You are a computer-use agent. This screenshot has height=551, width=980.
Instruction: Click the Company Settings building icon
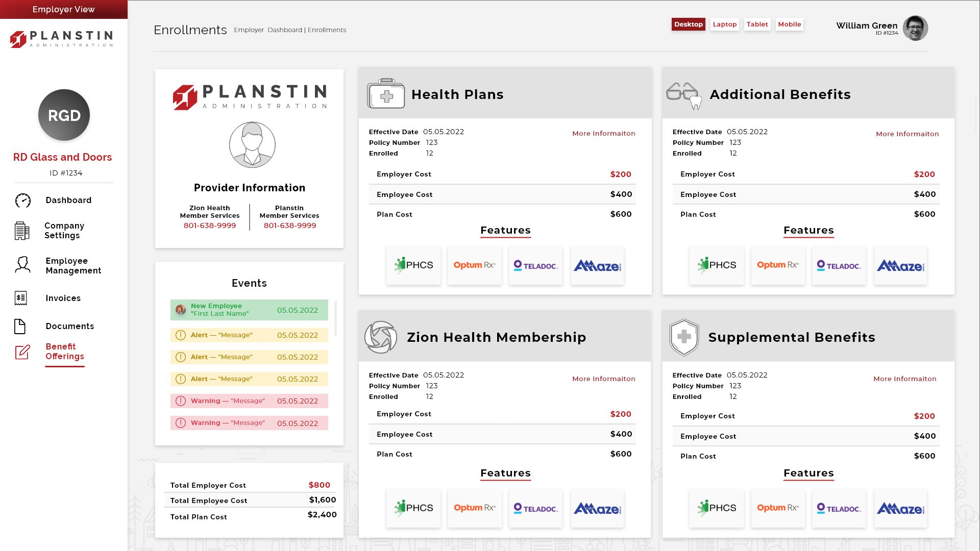pos(22,231)
